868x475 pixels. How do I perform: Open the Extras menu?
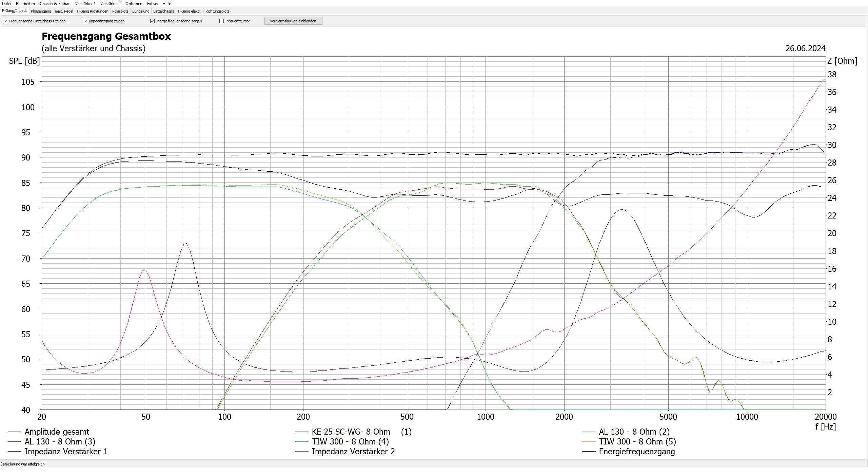(152, 3)
